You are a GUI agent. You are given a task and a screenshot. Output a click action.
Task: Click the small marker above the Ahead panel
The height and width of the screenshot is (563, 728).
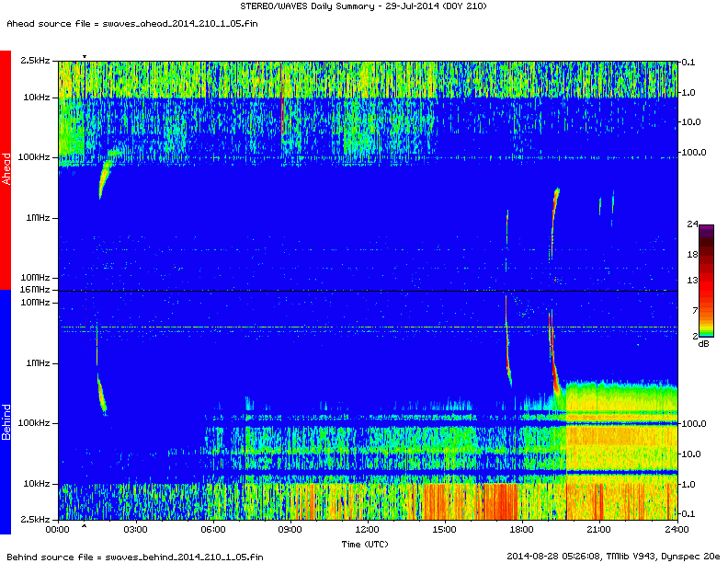[x=84, y=57]
